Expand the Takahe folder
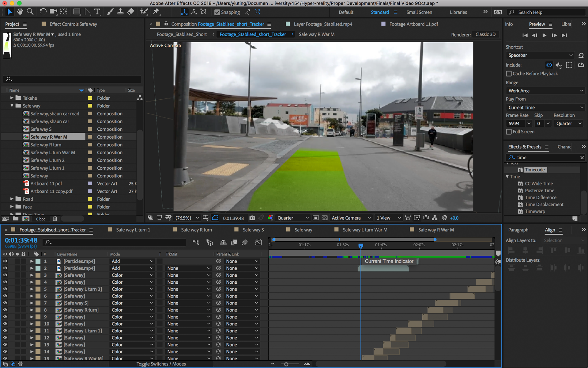 coord(12,98)
